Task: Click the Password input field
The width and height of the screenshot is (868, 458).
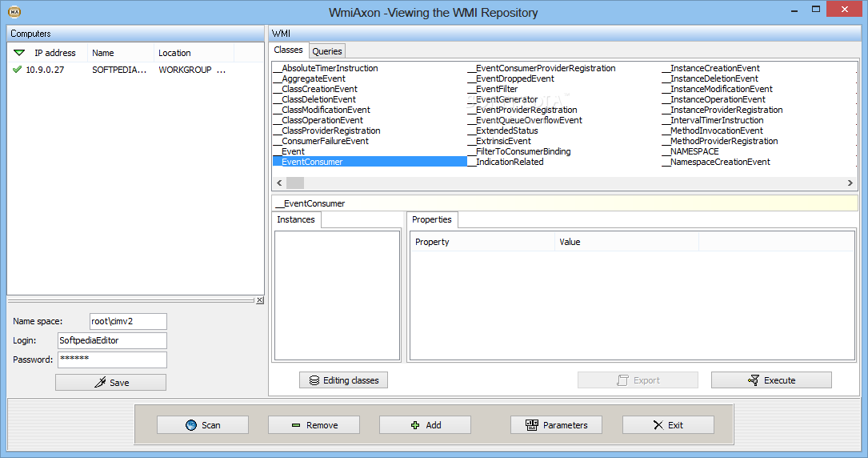Action: (x=112, y=360)
